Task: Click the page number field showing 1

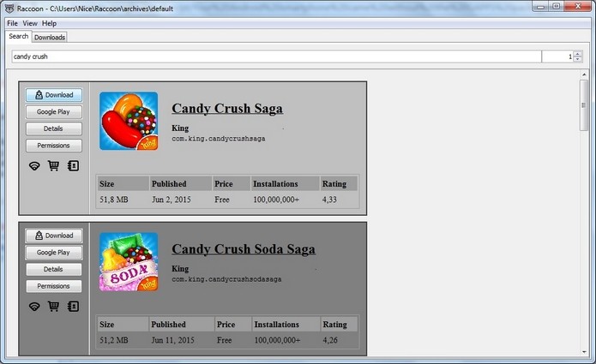Action: (x=557, y=57)
